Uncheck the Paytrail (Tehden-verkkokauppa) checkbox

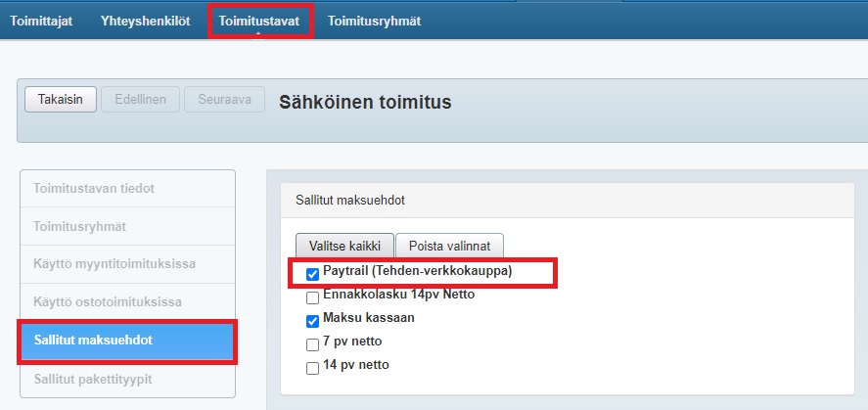pyautogui.click(x=313, y=274)
